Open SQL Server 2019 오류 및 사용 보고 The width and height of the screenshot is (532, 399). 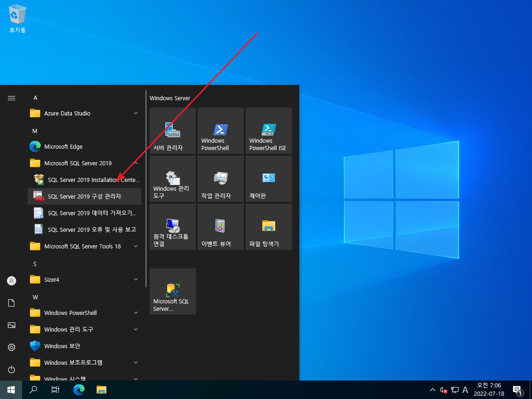85,230
